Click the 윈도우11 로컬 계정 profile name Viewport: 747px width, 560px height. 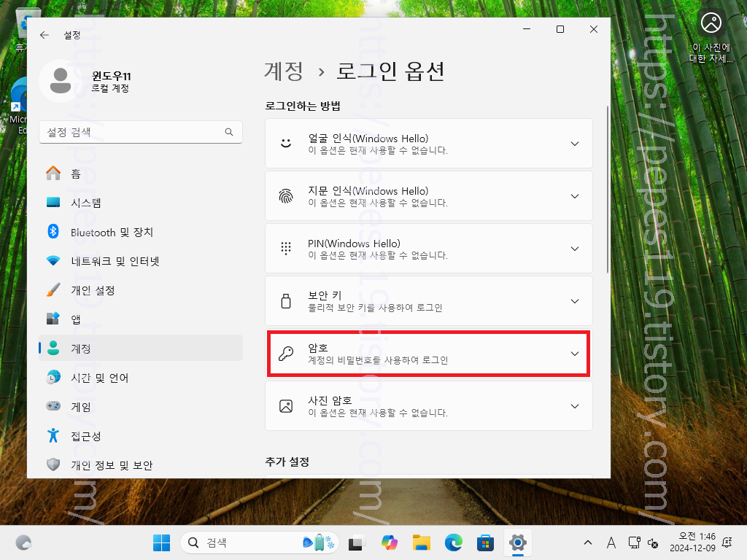[111, 82]
